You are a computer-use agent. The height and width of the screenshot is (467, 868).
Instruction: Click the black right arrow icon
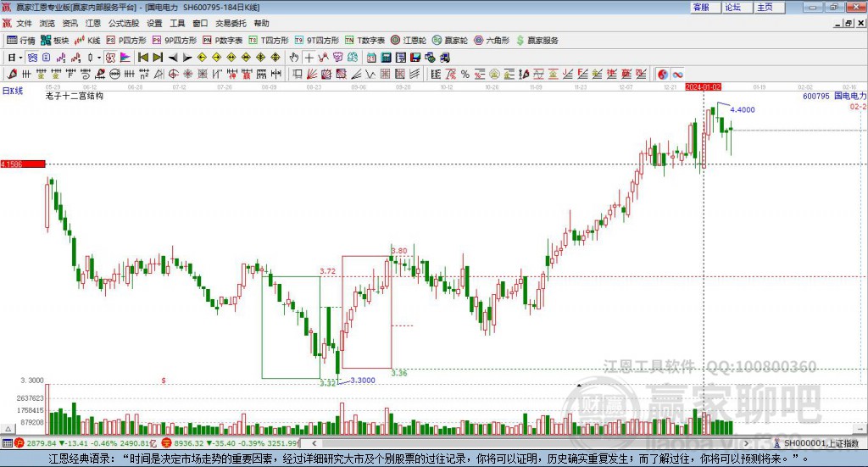pos(187,58)
